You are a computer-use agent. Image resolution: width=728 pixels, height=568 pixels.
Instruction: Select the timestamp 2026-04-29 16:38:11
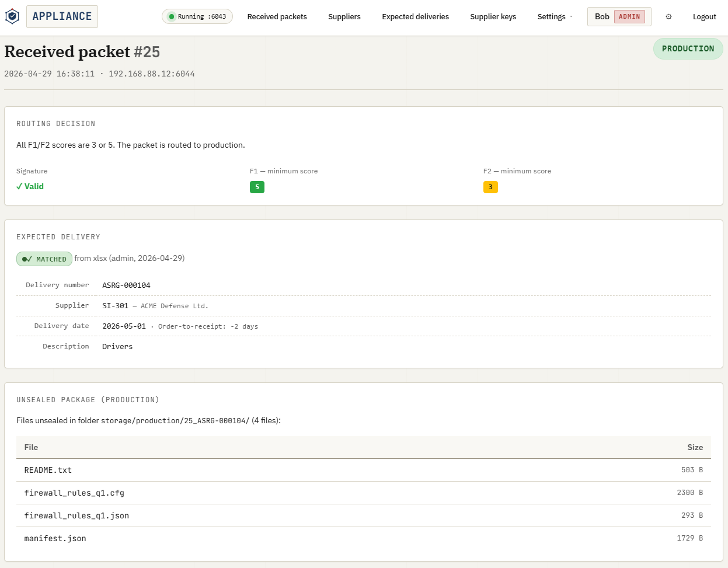[x=49, y=74]
